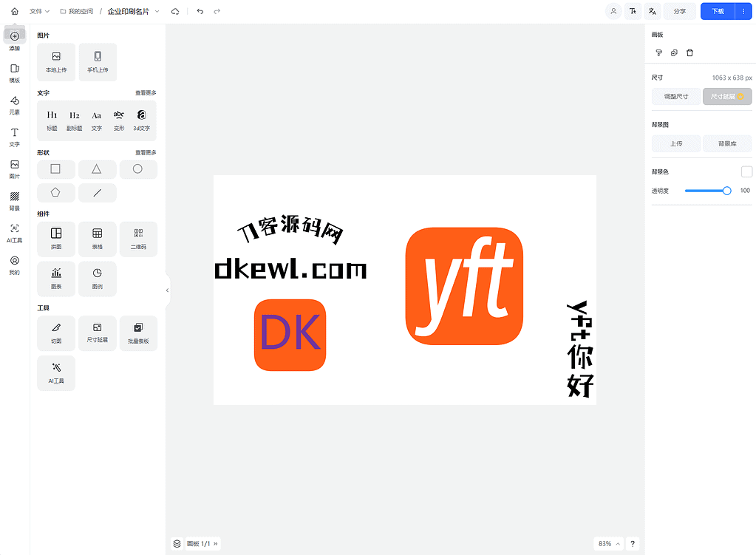
Task: Open the layers icon at bottom left
Action: click(x=177, y=543)
